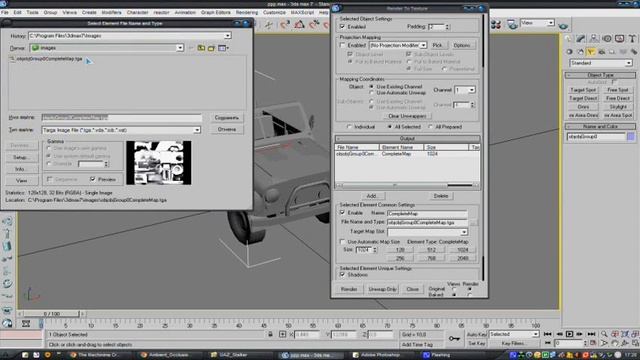
Task: Click the Quick Render teapot icon in toolbar
Action: (x=563, y=26)
